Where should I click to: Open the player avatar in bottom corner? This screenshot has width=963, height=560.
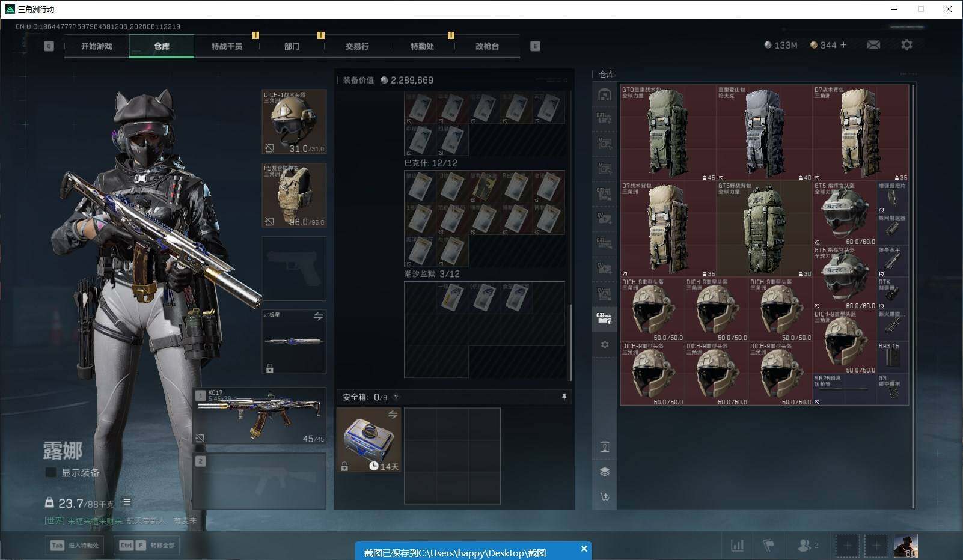tap(906, 545)
